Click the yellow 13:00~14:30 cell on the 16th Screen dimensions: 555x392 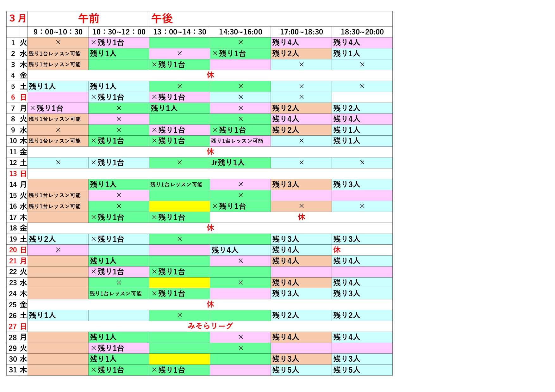click(x=180, y=206)
